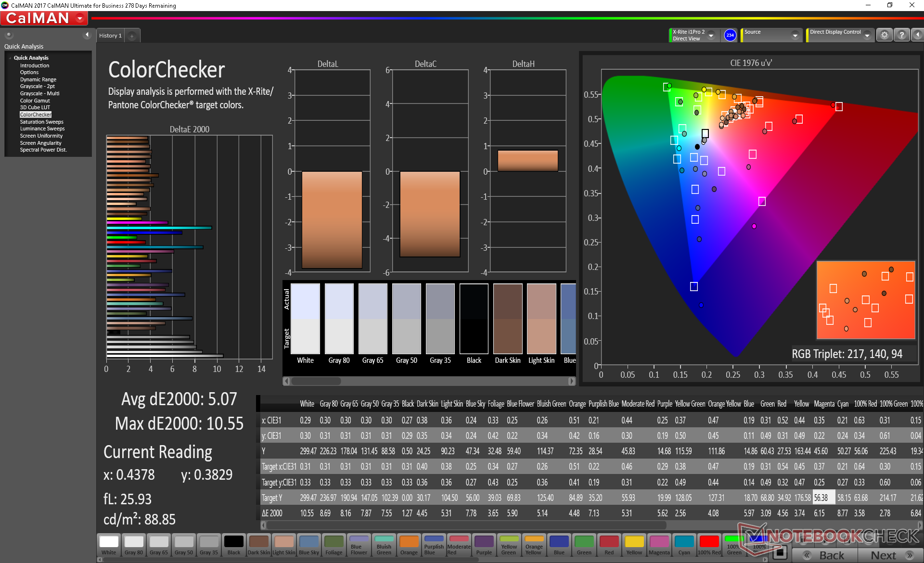Screen dimensions: 924x563
Task: Open the Options workflow page
Action: pyautogui.click(x=29, y=72)
